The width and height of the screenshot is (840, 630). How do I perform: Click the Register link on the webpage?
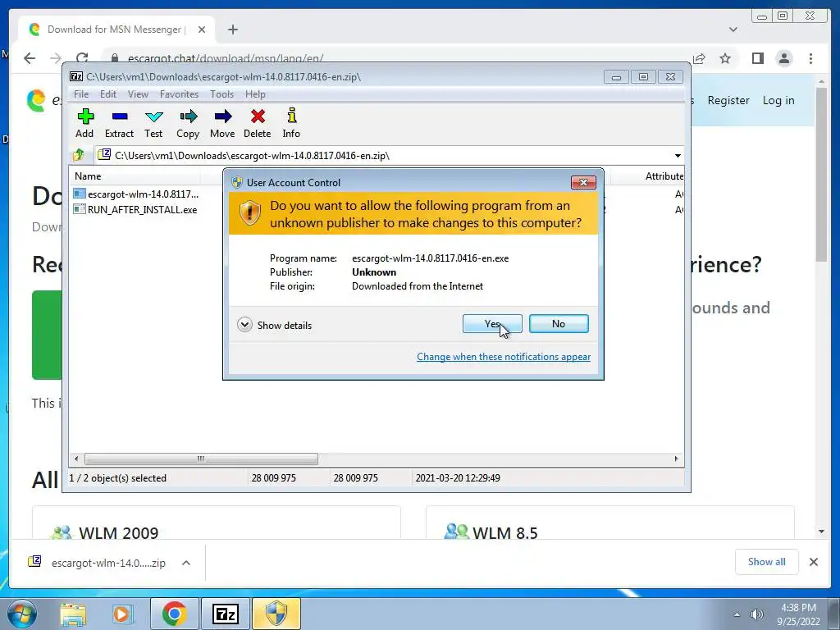[x=728, y=101]
